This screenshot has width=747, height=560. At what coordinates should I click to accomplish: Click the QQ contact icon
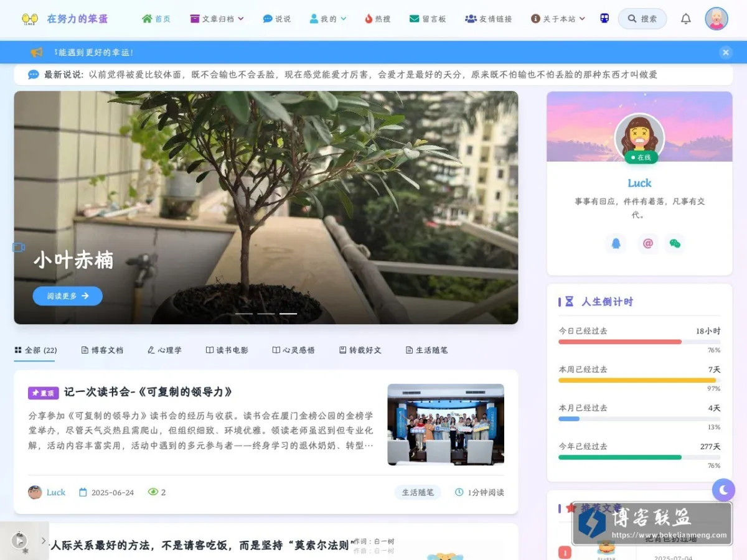tap(616, 243)
